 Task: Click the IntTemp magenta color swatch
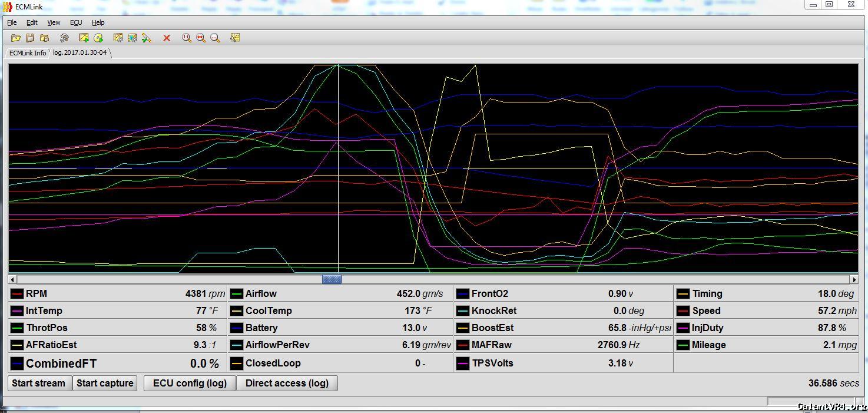(x=16, y=310)
